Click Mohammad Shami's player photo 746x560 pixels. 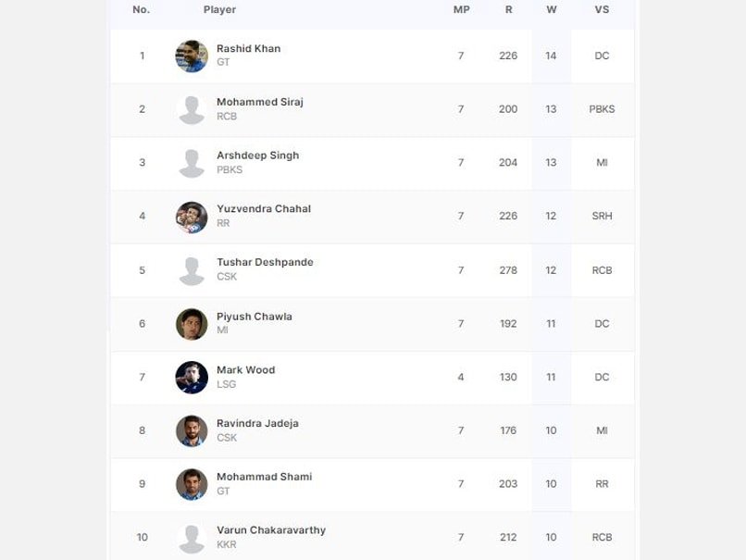(x=192, y=484)
